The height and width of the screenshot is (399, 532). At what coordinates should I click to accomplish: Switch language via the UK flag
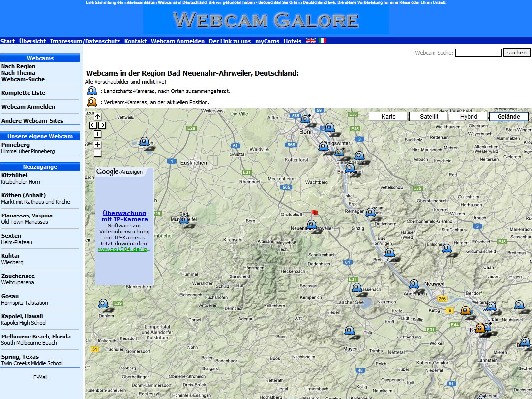(x=311, y=41)
